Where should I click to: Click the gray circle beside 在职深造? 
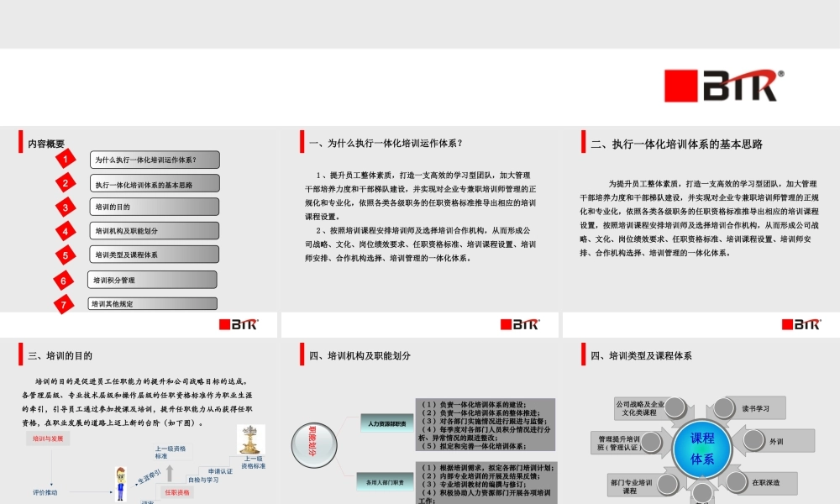point(737,482)
